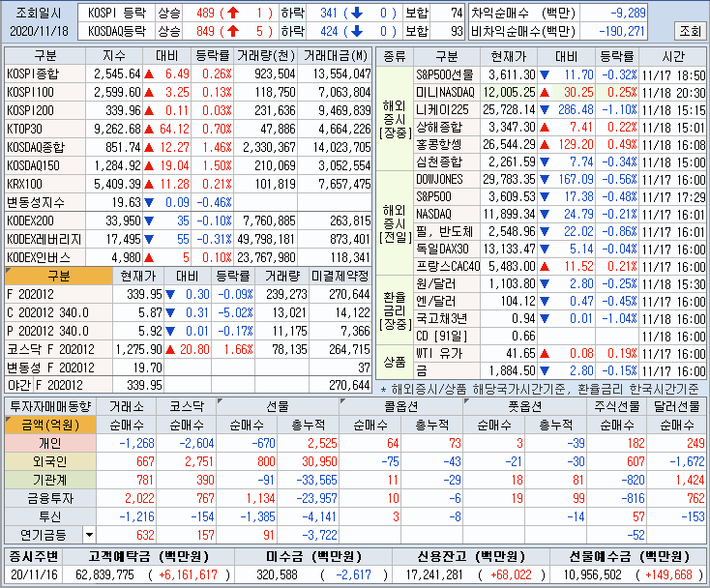Click the red triangle in KOSPI종합 row
710x588 pixels.
coord(149,74)
